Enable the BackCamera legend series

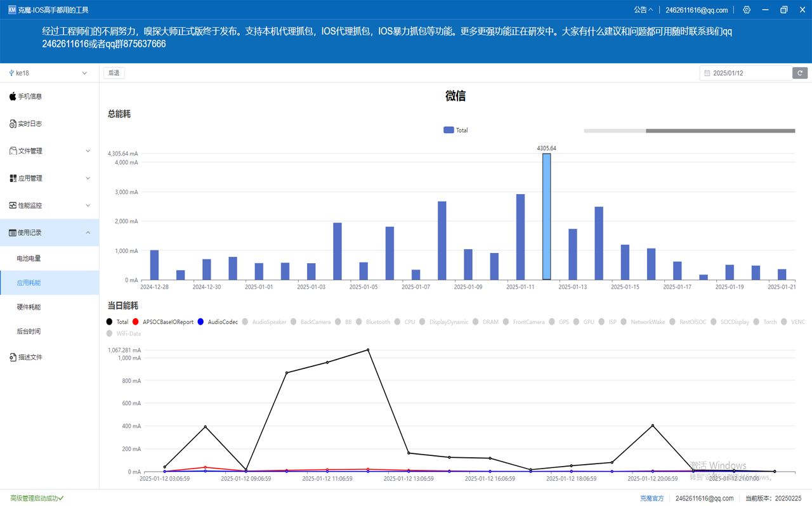point(310,322)
